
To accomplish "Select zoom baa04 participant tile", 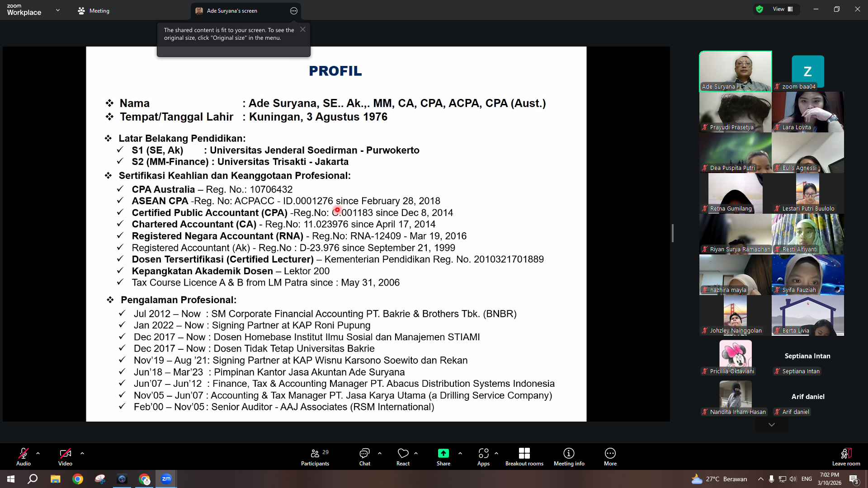I will click(808, 71).
